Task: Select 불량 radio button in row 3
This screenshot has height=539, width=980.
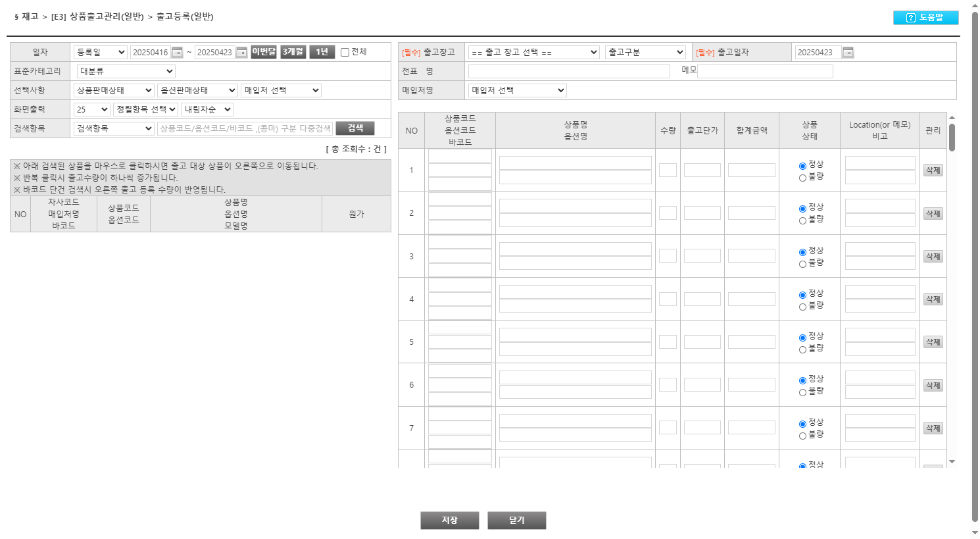Action: [x=802, y=263]
